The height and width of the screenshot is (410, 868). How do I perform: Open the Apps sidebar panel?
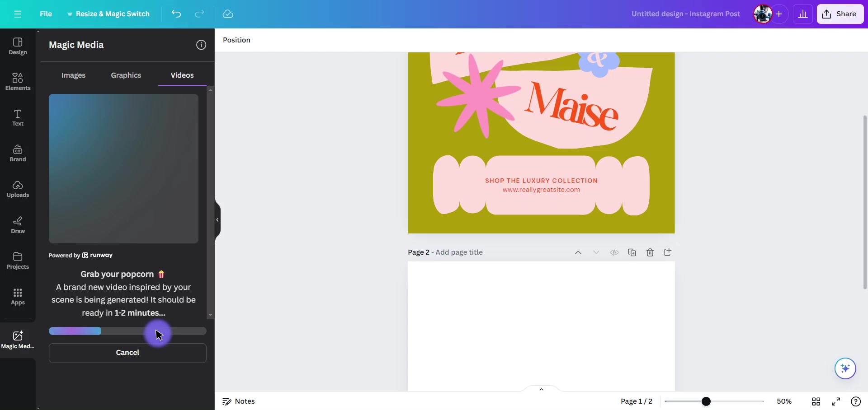click(18, 297)
